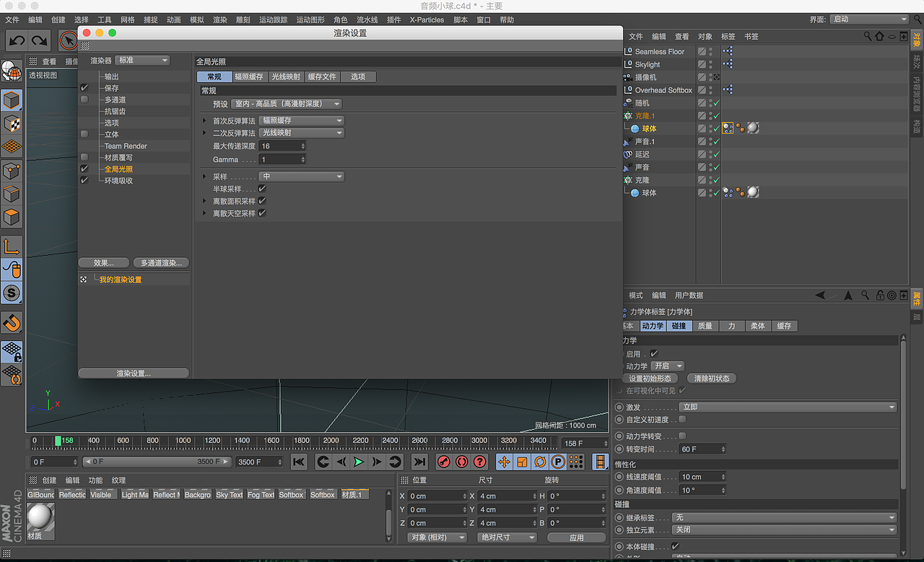Toggle rotation keyframe recording icon
This screenshot has width=924, height=562.
click(x=540, y=462)
